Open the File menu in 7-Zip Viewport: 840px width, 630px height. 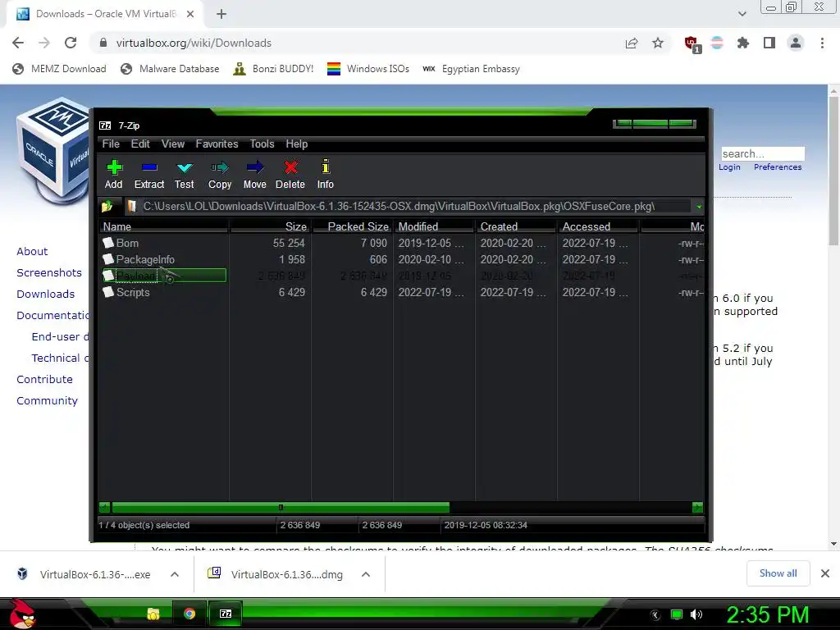[111, 144]
